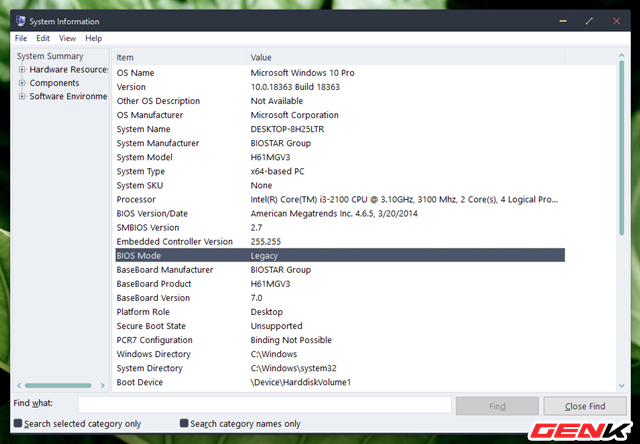Close the System Information window
The height and width of the screenshot is (444, 640).
[x=616, y=21]
